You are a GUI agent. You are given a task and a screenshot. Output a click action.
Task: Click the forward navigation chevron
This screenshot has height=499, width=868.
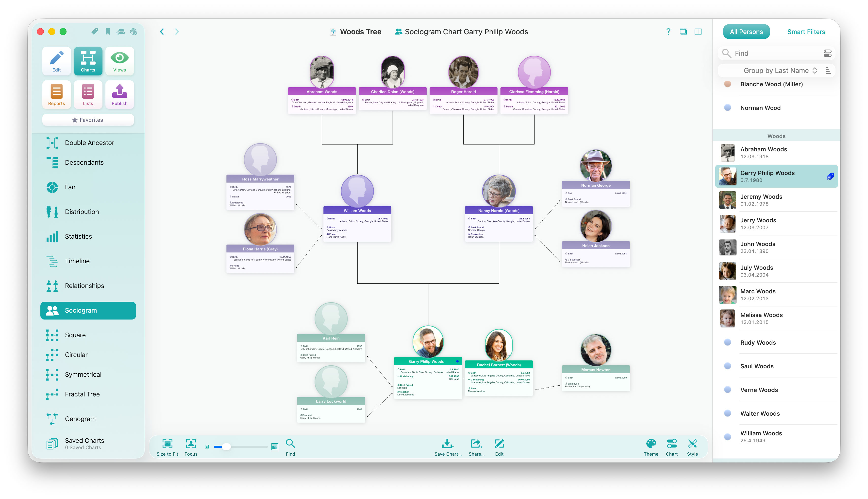click(177, 31)
